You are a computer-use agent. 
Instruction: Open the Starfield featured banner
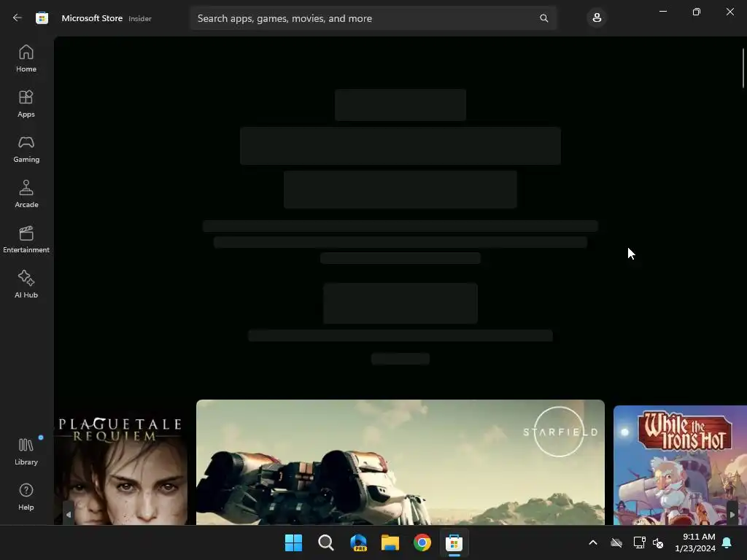click(x=400, y=462)
